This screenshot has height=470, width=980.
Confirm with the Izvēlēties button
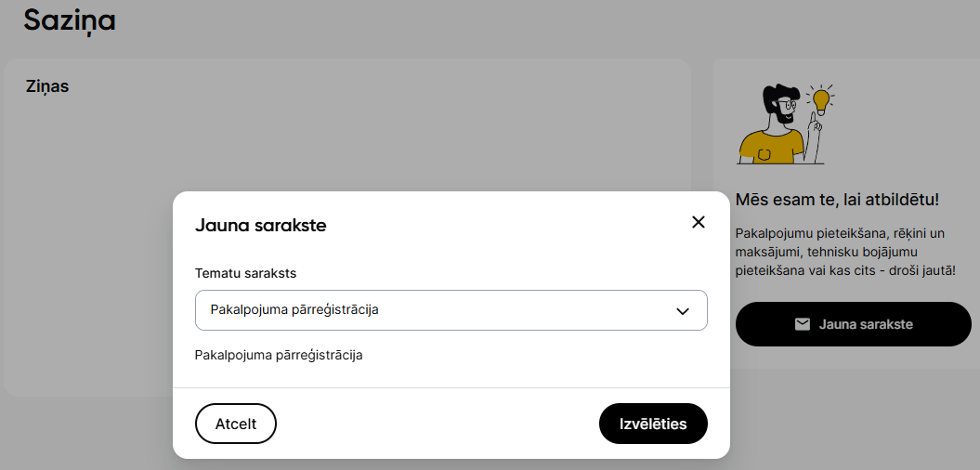pos(653,424)
